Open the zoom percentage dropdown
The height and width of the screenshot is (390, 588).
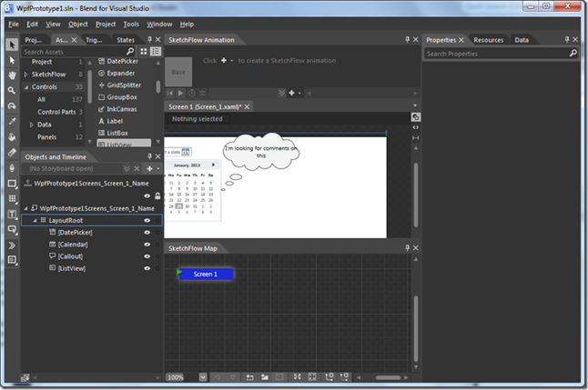point(203,377)
